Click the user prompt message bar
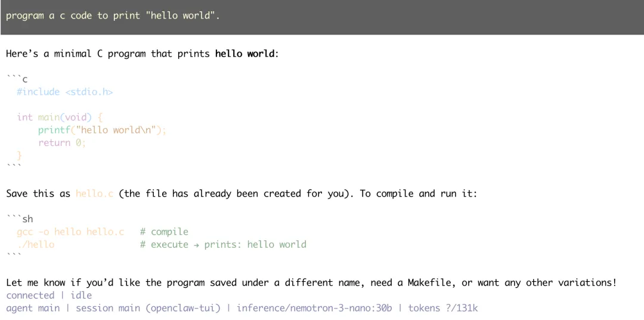Screen dimensions: 644x320 pos(322,16)
